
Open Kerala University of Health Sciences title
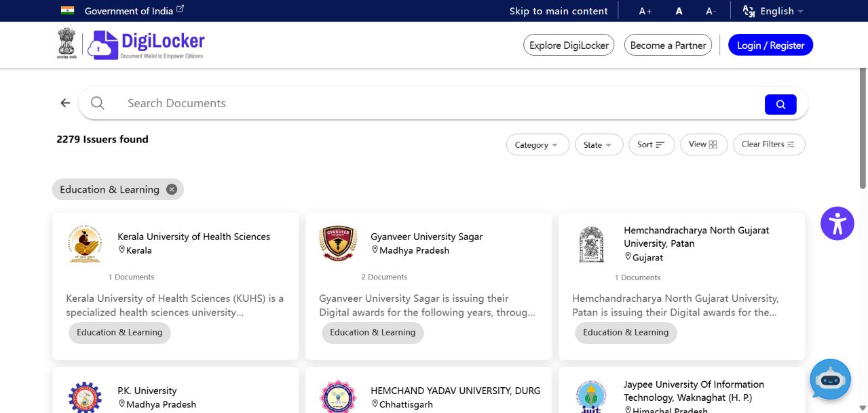point(193,237)
